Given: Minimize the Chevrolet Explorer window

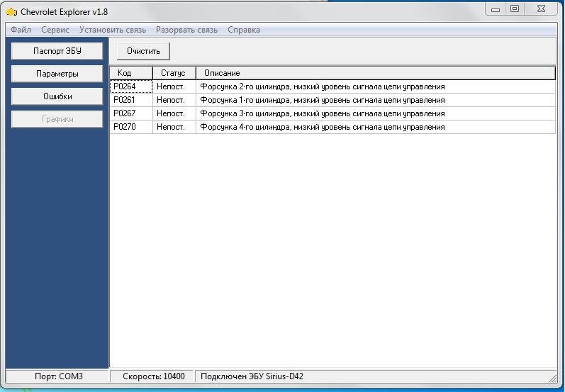Looking at the screenshot, I should point(496,9).
